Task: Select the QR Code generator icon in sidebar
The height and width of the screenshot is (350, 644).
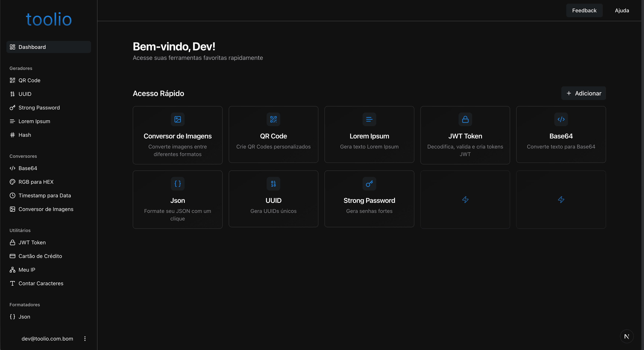Action: pyautogui.click(x=13, y=80)
